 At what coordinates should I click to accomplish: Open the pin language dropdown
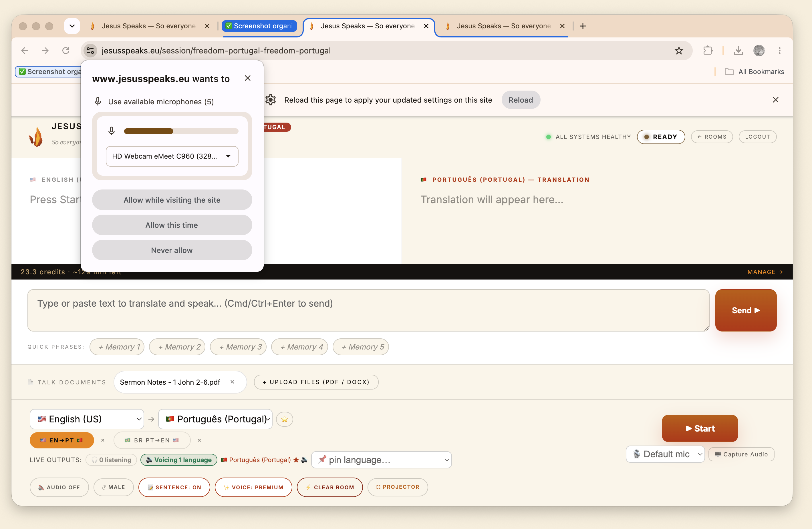[382, 460]
